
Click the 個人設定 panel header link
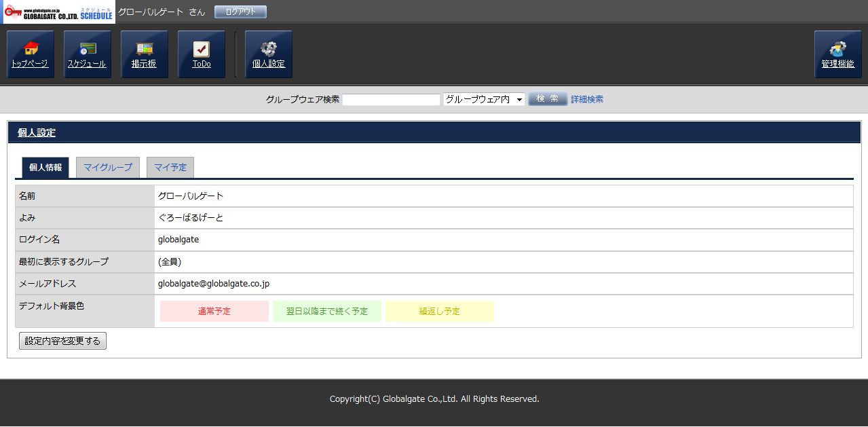37,132
